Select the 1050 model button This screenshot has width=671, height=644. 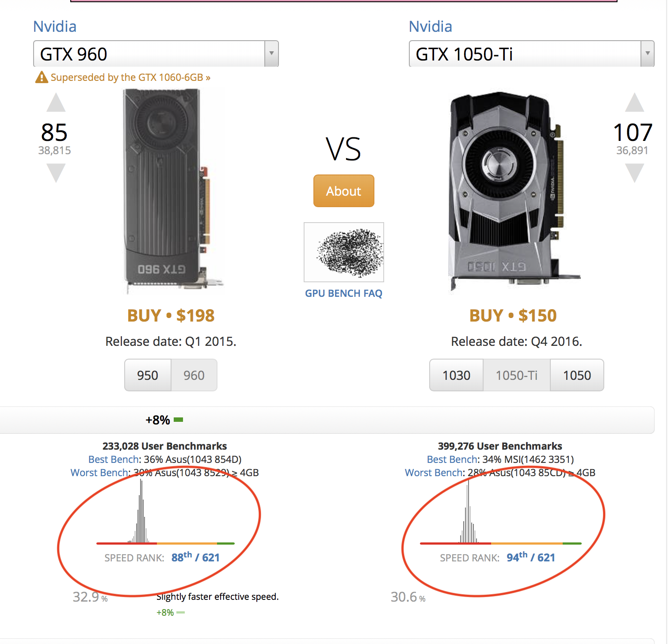tap(577, 375)
